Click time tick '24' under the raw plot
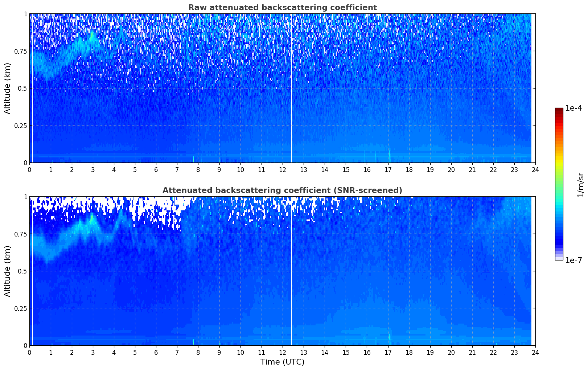 tap(535, 169)
